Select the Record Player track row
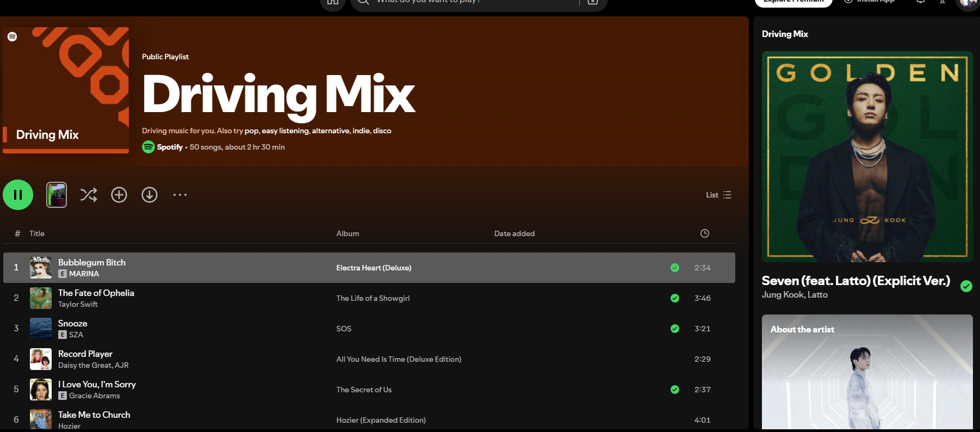 click(369, 359)
